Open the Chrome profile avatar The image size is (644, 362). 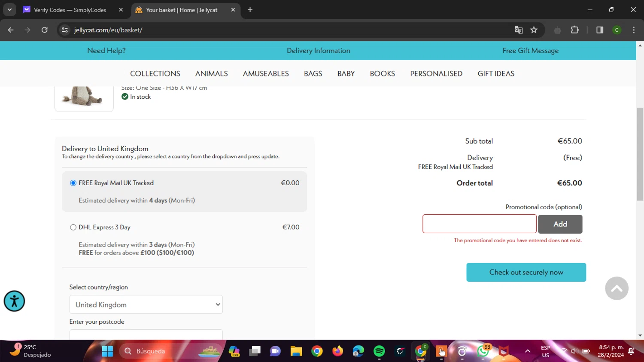click(617, 30)
